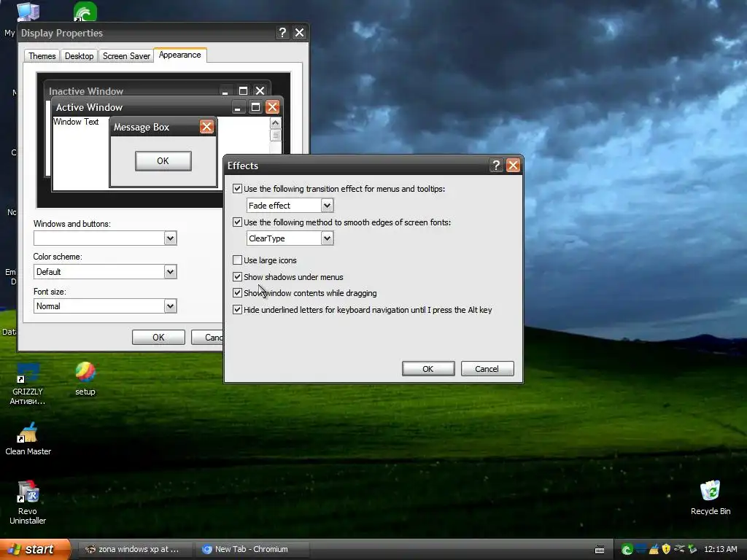Screen dimensions: 747x560
Task: Click the green rhino-logo tray icon
Action: (x=627, y=550)
